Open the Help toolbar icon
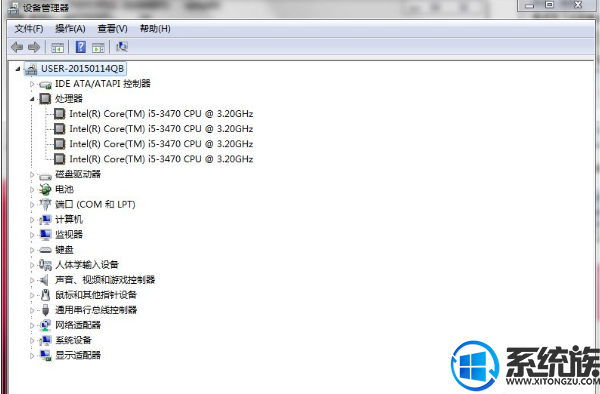Image resolution: width=600 pixels, height=394 pixels. click(81, 47)
